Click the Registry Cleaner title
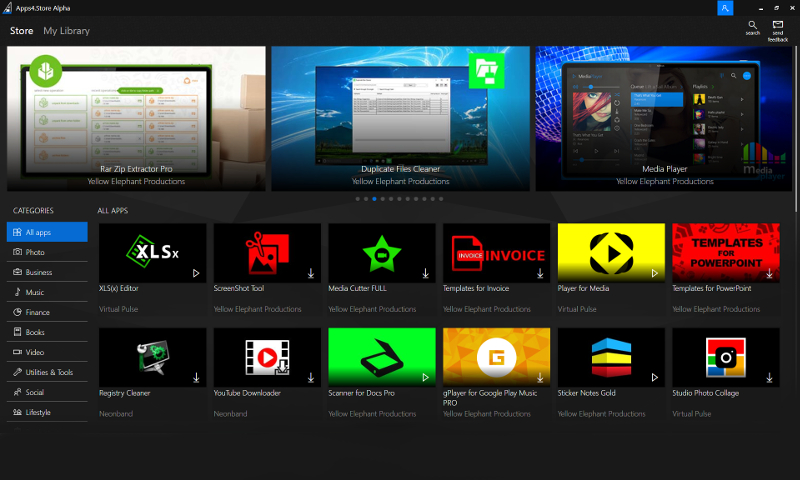The width and height of the screenshot is (800, 480). click(x=124, y=393)
